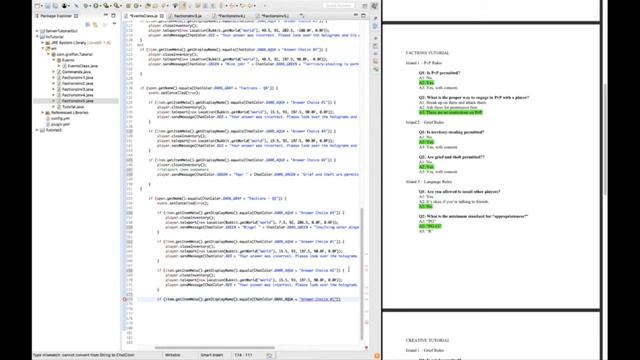
Task: Expand JRE System Library node
Action: pyautogui.click(x=42, y=42)
